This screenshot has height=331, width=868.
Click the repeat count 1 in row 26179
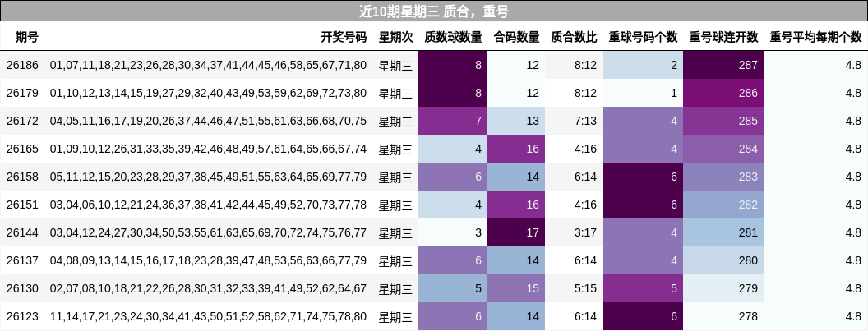pos(644,93)
